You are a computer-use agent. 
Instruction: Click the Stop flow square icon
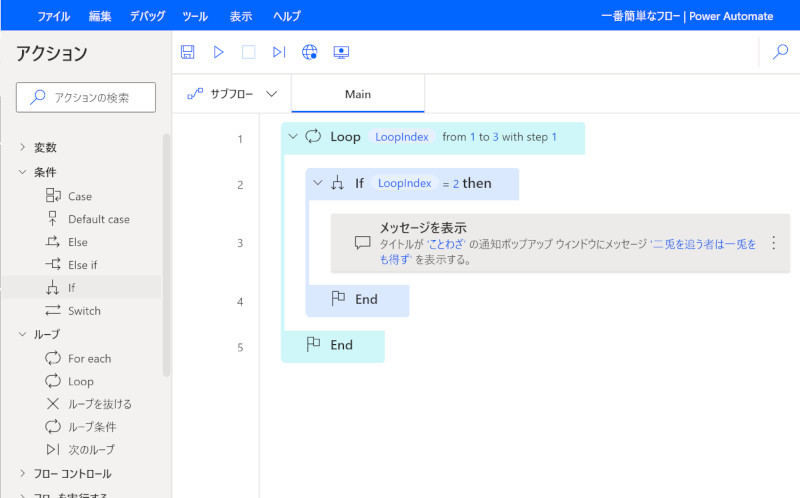click(249, 52)
